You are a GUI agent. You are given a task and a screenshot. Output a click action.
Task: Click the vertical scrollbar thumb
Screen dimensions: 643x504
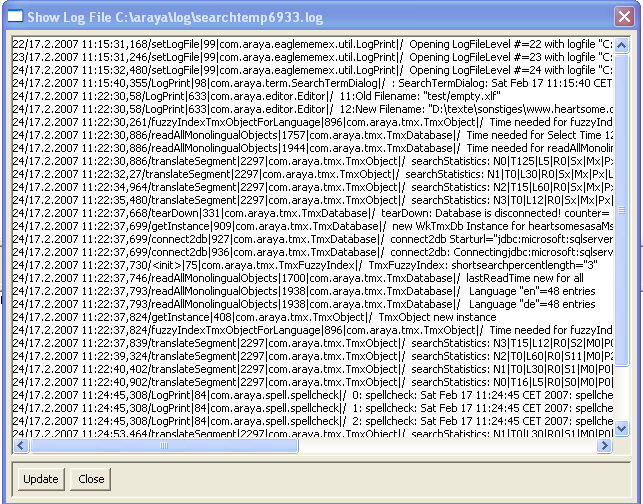621,210
